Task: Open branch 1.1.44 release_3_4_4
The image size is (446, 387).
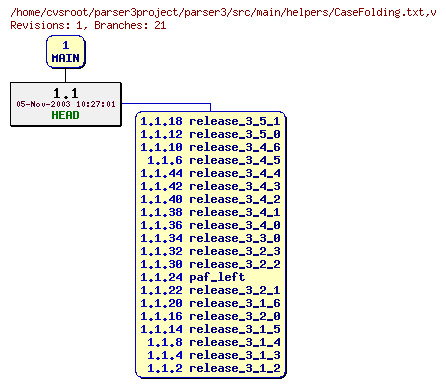Action: coord(210,173)
